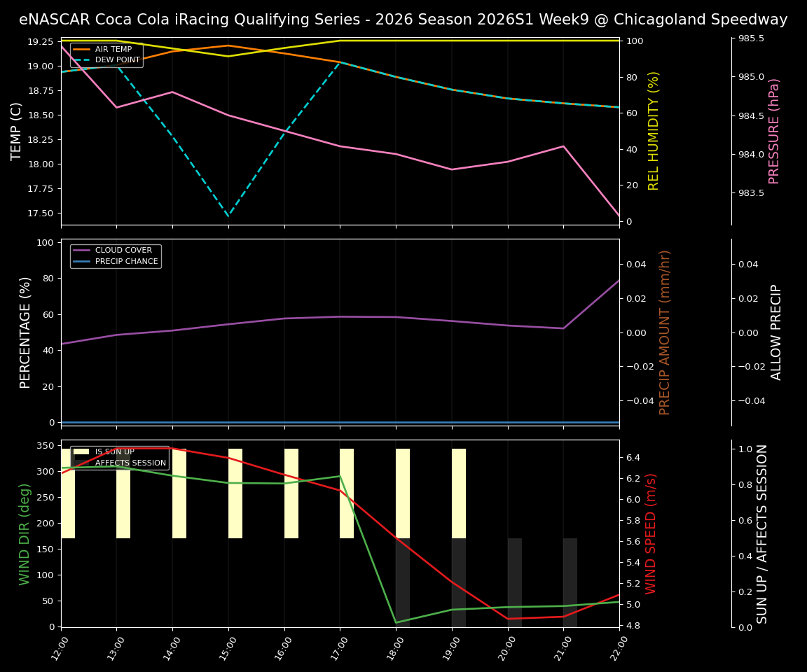This screenshot has height=672, width=807.
Task: Expand the cloud cover legend box
Action: [116, 255]
